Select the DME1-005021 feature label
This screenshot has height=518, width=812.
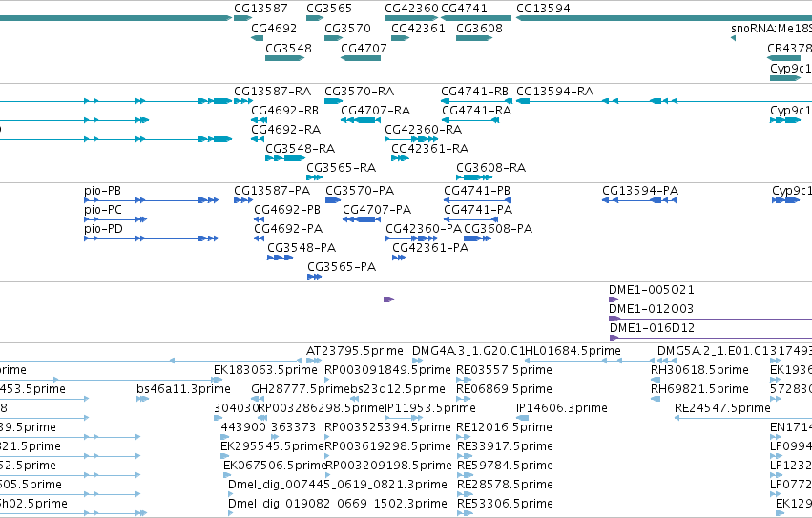point(652,290)
